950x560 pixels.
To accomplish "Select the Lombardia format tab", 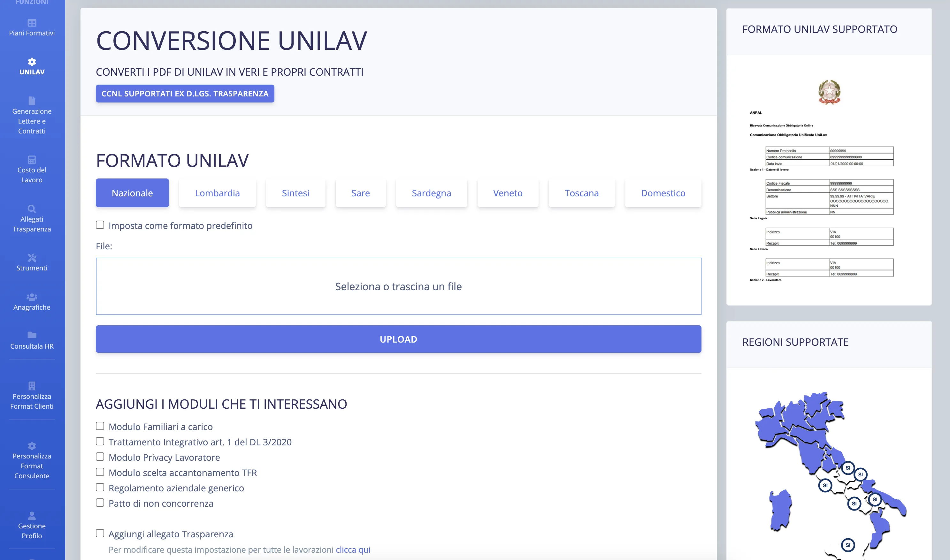I will click(x=217, y=193).
